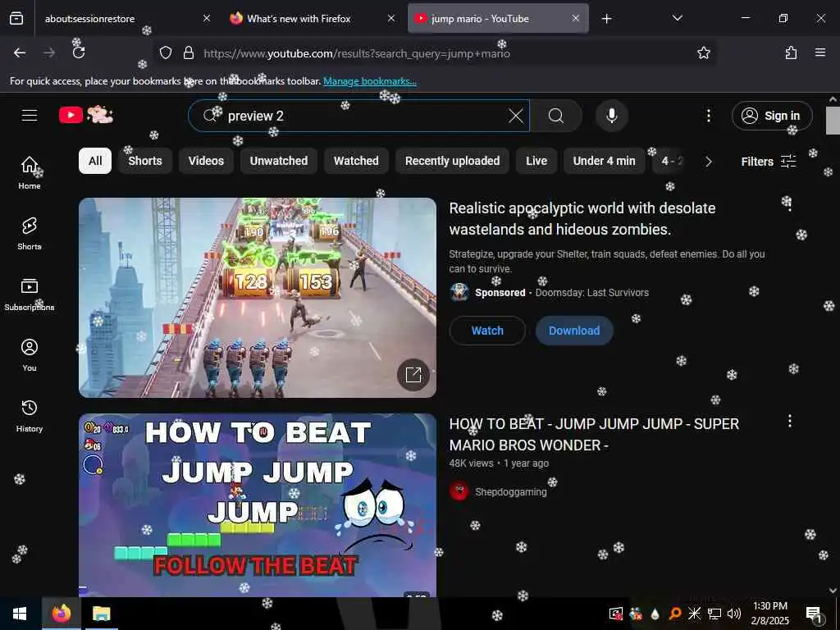Reload the current page
This screenshot has width=840, height=630.
tap(79, 52)
